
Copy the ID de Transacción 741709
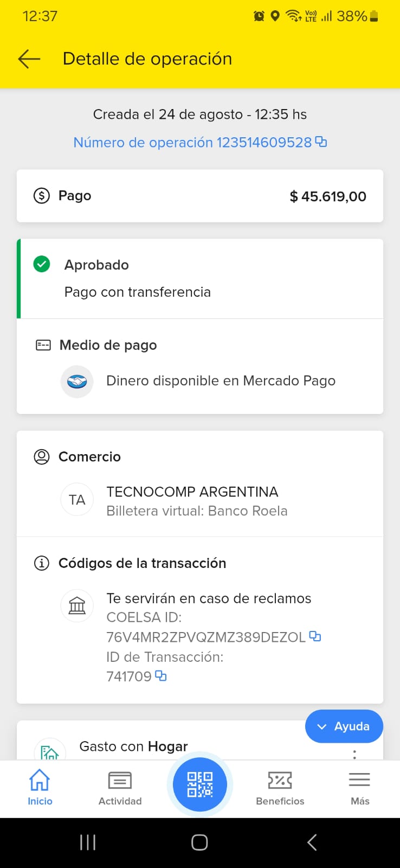point(161,676)
